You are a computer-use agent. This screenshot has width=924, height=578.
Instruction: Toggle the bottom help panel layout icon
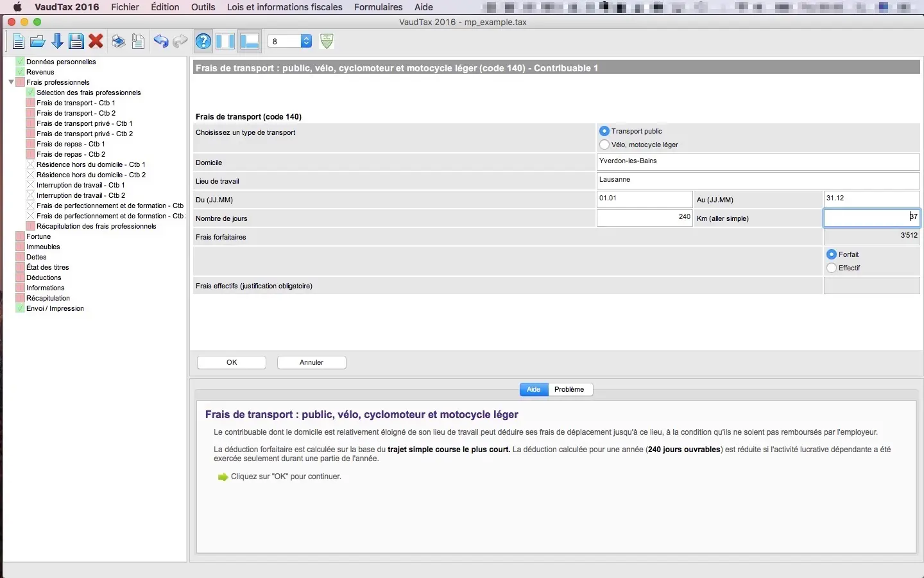249,41
